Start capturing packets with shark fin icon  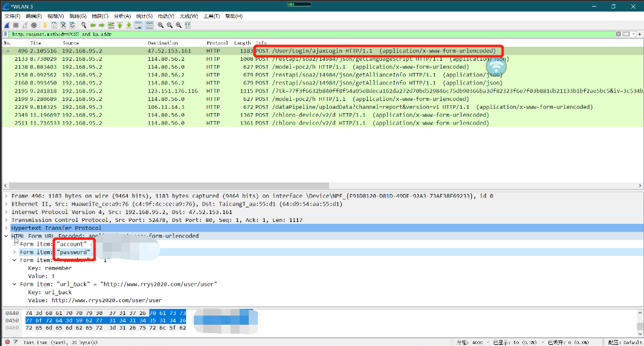(7, 25)
